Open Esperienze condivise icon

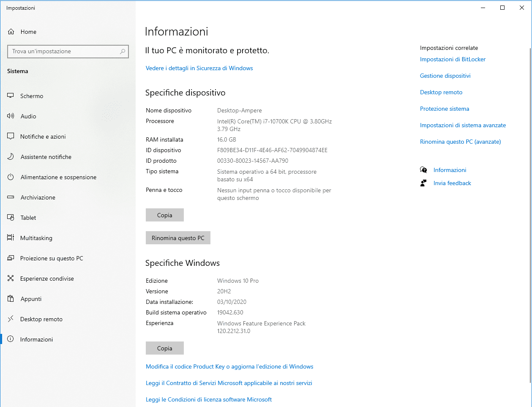pos(11,279)
